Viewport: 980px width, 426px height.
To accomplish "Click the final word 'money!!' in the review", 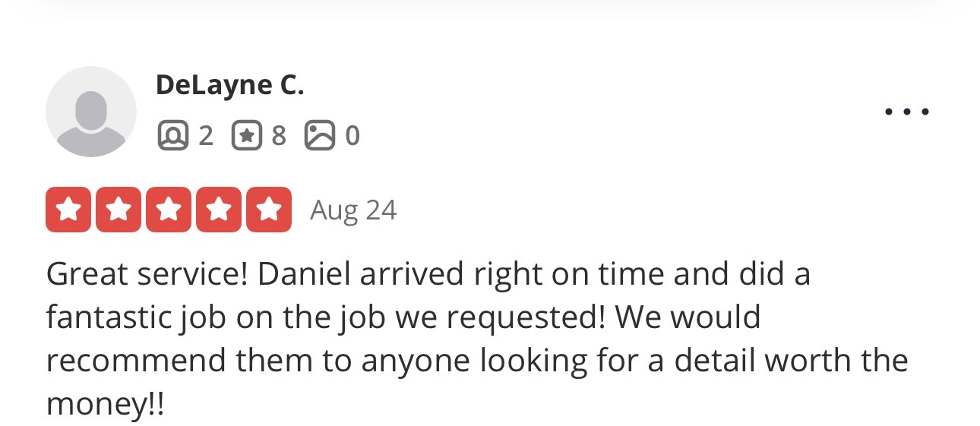I will [105, 404].
